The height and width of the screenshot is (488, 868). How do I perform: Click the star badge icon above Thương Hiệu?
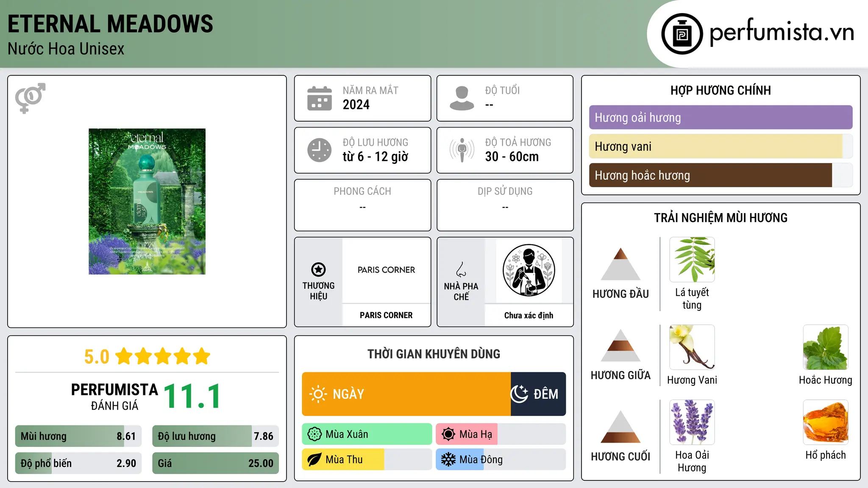tap(318, 269)
